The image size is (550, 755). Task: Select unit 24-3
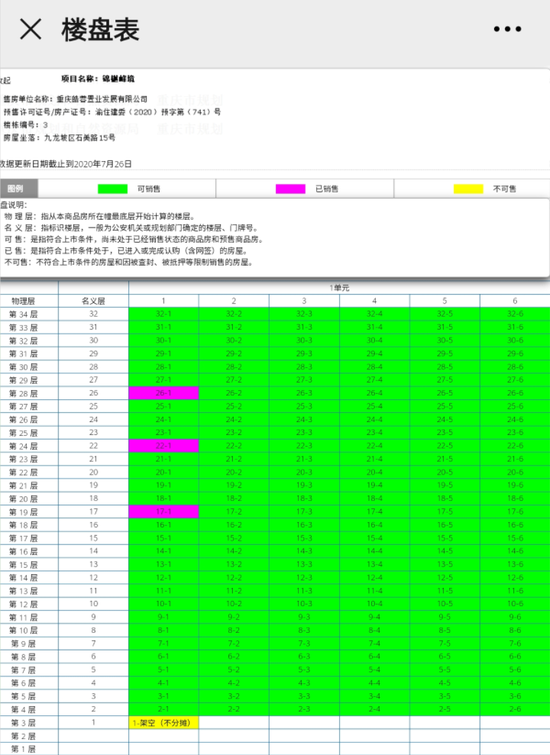click(x=304, y=419)
